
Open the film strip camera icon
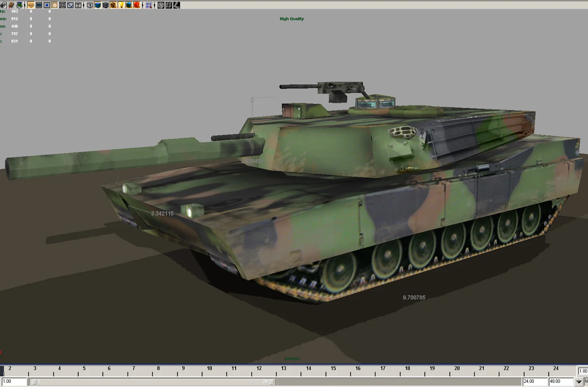click(x=38, y=5)
